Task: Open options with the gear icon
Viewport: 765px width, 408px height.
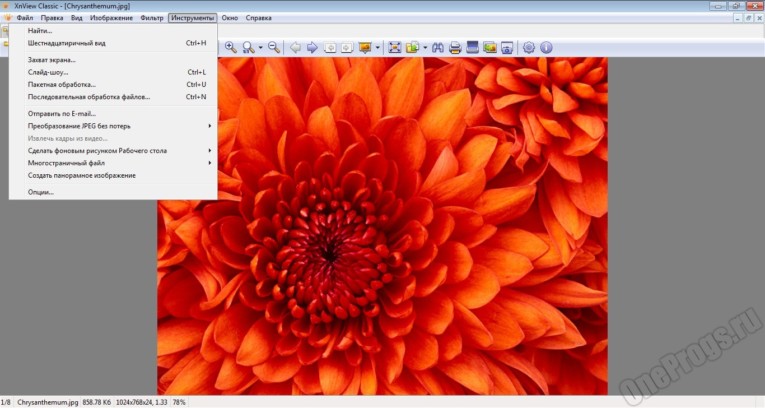Action: tap(529, 47)
